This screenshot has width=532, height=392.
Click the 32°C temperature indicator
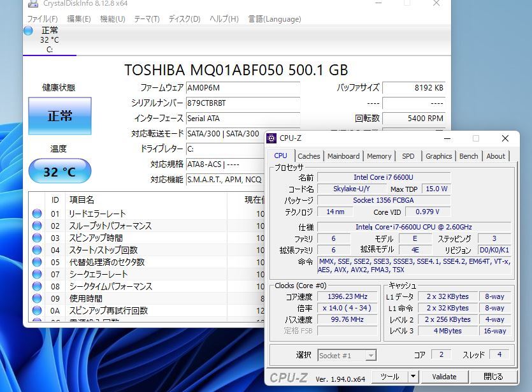click(59, 171)
